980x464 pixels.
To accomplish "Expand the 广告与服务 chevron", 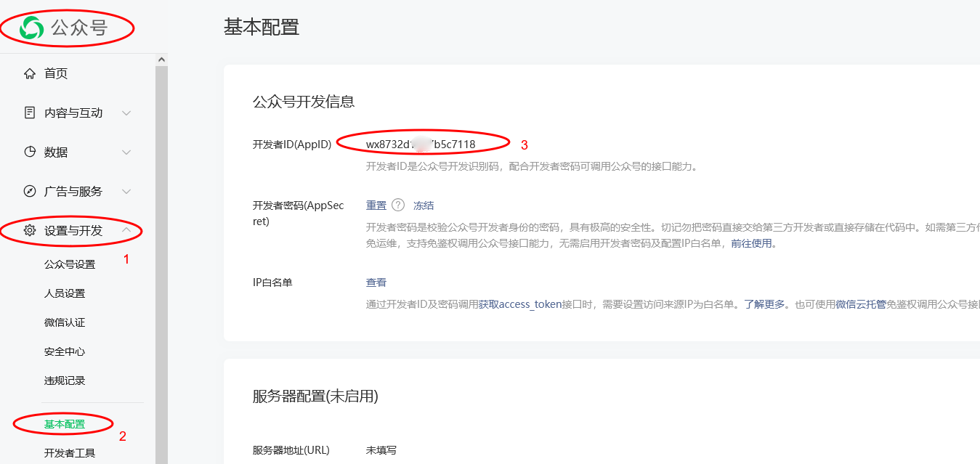I will 126,192.
